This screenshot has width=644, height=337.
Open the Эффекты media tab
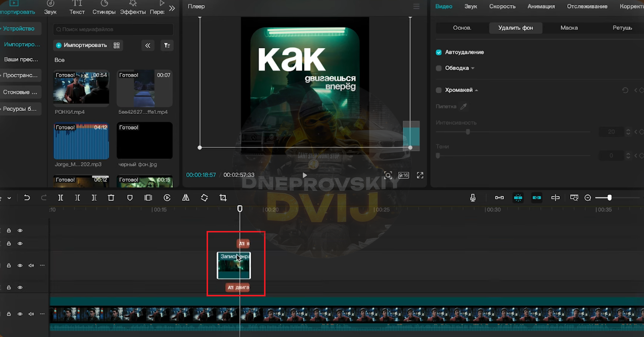click(133, 7)
